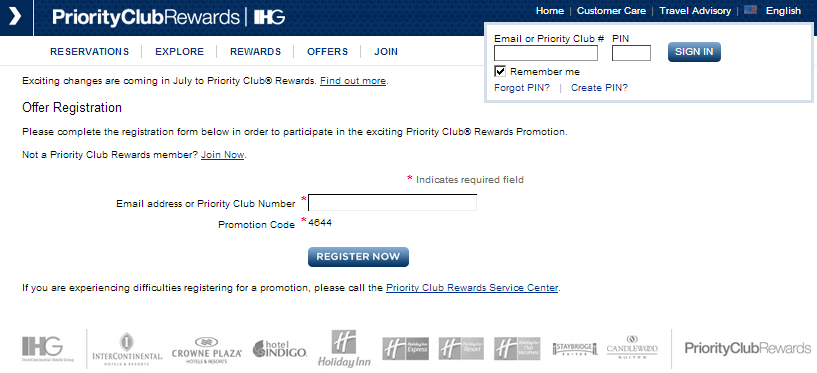The image size is (817, 373).
Task: Click the white chevron arrow icon in header
Action: 15,16
